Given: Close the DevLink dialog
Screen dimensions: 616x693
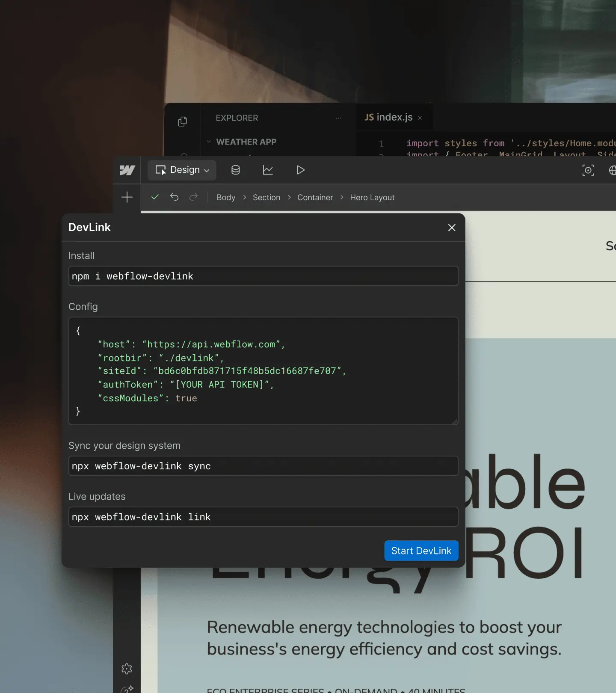Looking at the screenshot, I should 452,228.
